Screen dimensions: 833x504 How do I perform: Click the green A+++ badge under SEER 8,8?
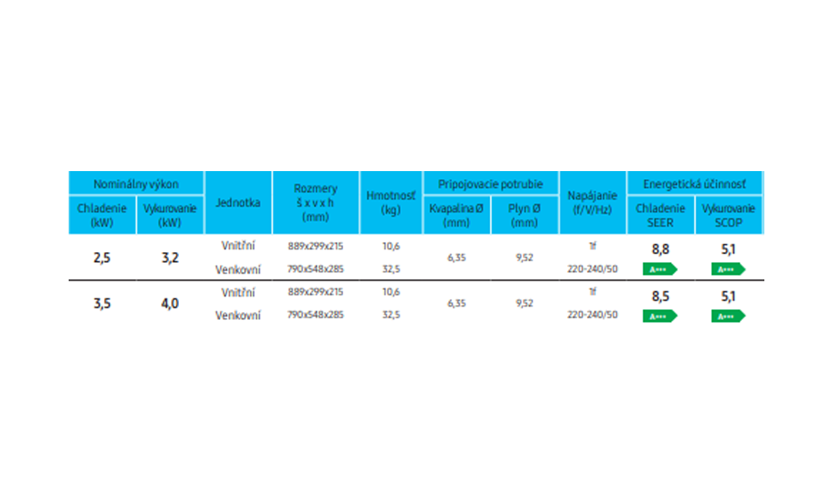pyautogui.click(x=659, y=270)
